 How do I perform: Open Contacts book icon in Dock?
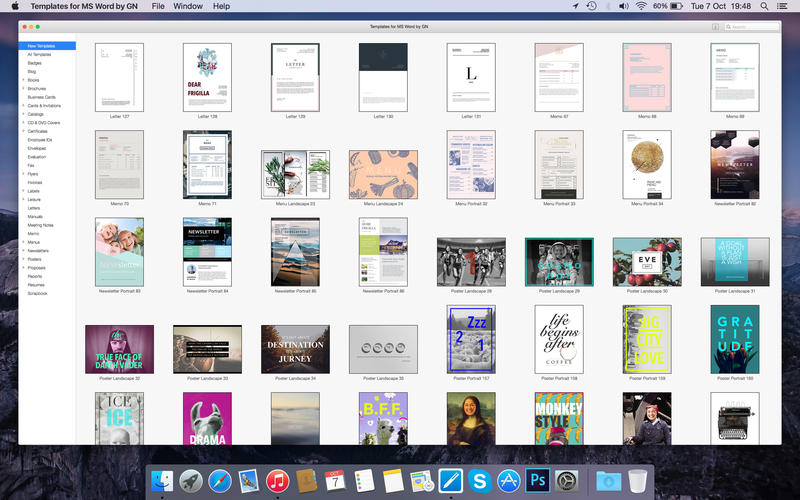click(x=306, y=481)
